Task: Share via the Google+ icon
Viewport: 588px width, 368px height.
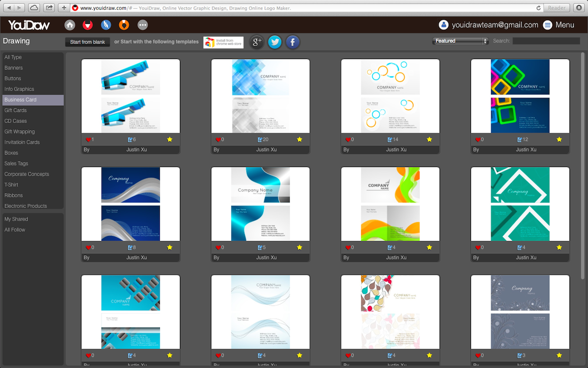Action: (x=257, y=41)
